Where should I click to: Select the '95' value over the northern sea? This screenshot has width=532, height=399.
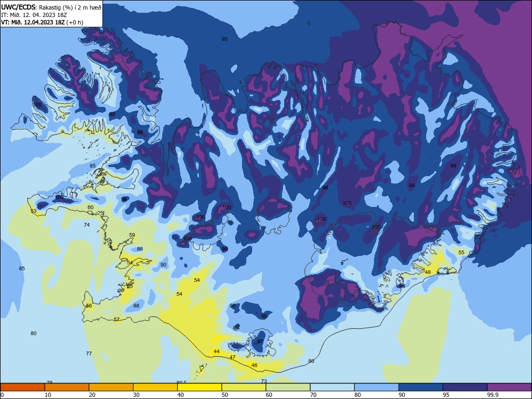tap(225, 39)
